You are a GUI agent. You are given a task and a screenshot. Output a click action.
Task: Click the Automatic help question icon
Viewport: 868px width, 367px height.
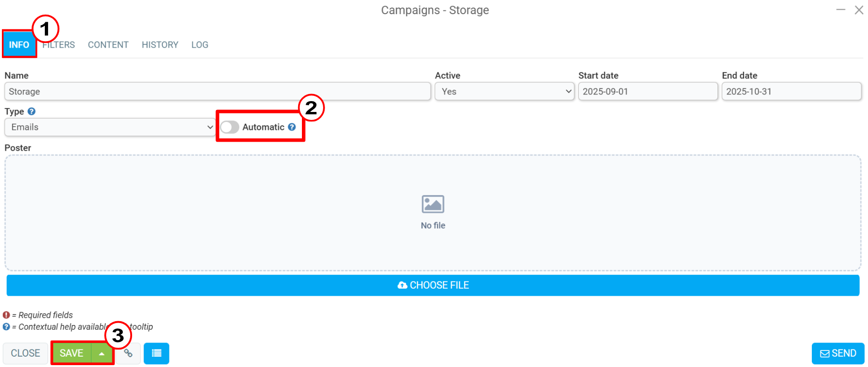click(292, 127)
